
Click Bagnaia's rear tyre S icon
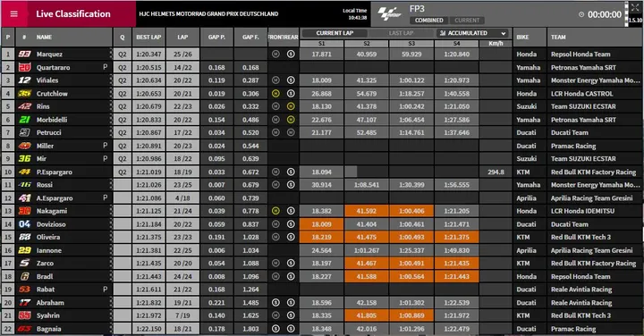tap(291, 329)
